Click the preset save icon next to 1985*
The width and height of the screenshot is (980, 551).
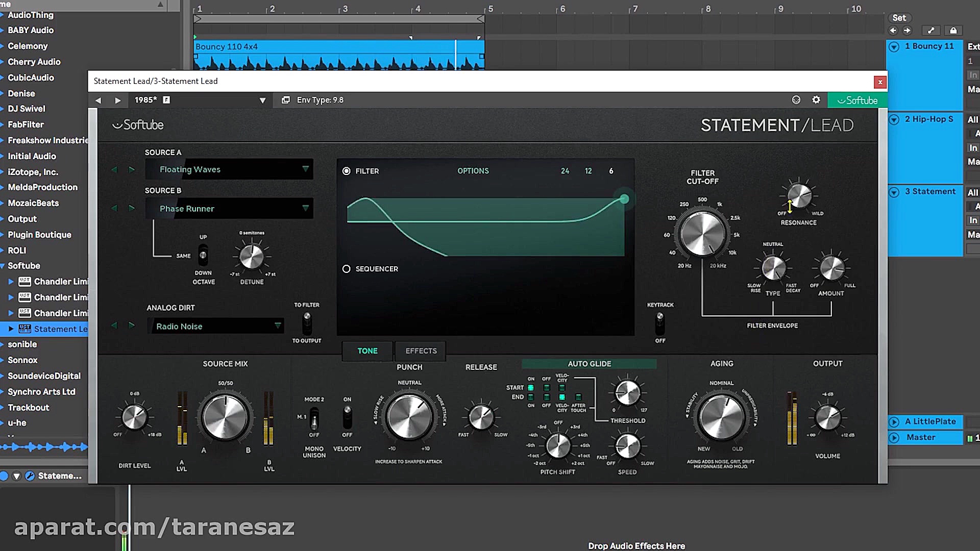pos(166,100)
